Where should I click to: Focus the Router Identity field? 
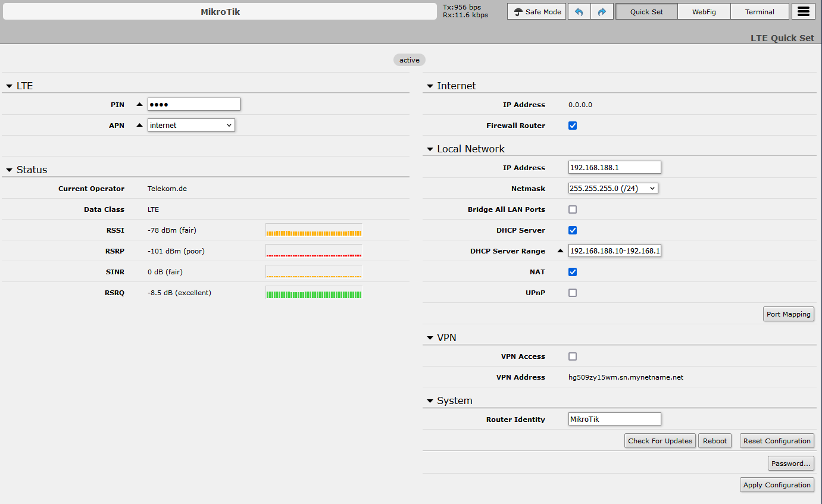[615, 419]
